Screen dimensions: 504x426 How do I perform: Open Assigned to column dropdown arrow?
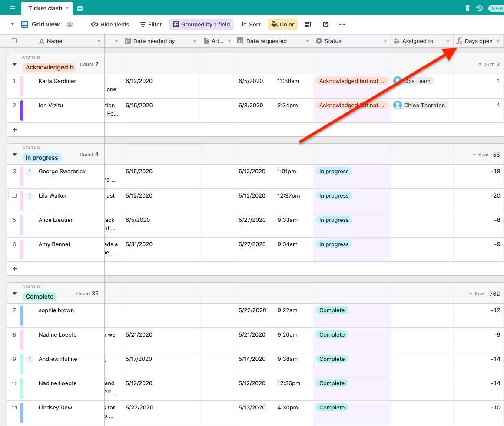tap(448, 41)
